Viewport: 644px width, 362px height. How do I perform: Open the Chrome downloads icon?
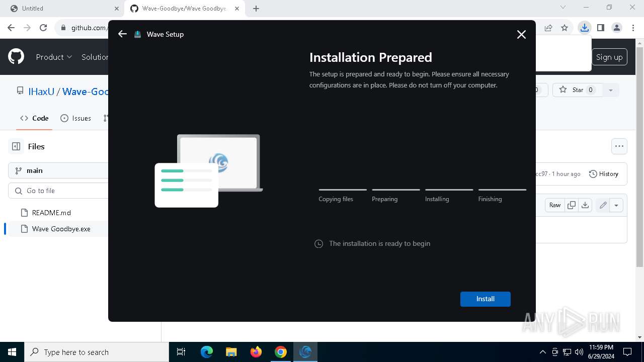coord(584,28)
